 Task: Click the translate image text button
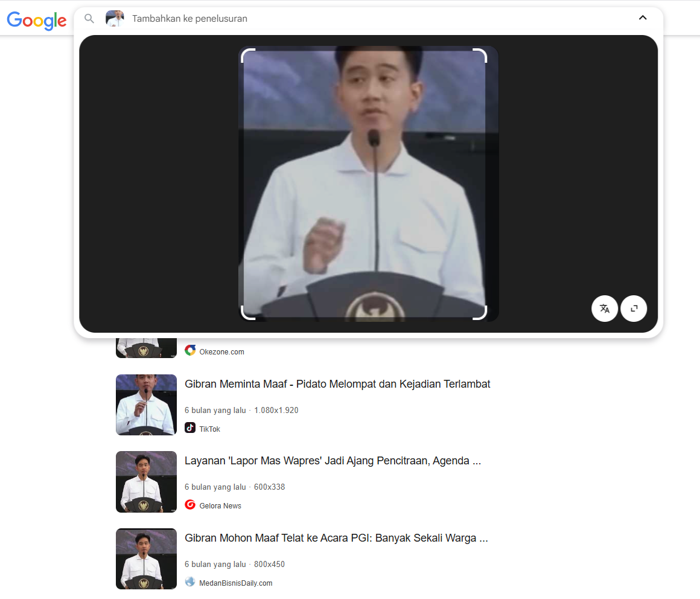coord(605,309)
